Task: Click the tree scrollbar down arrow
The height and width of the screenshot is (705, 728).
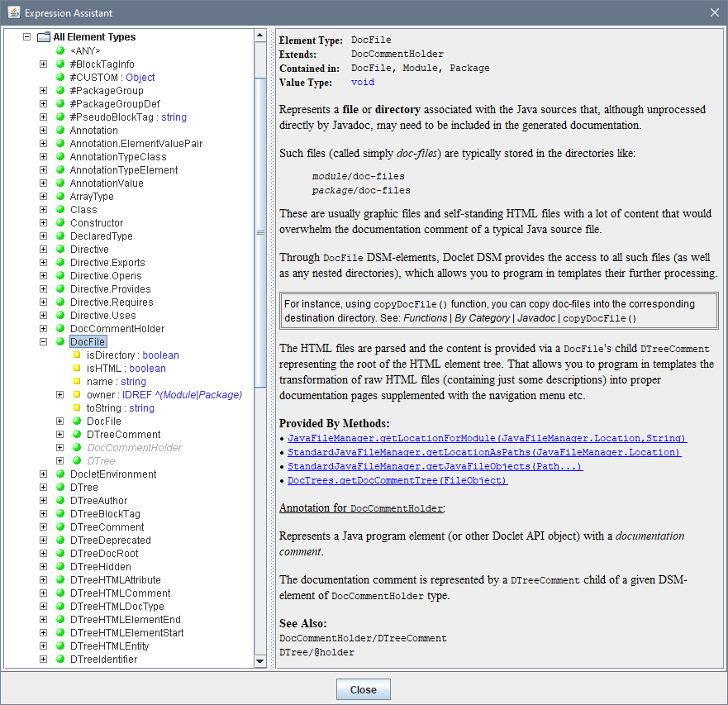Action: coord(260,660)
